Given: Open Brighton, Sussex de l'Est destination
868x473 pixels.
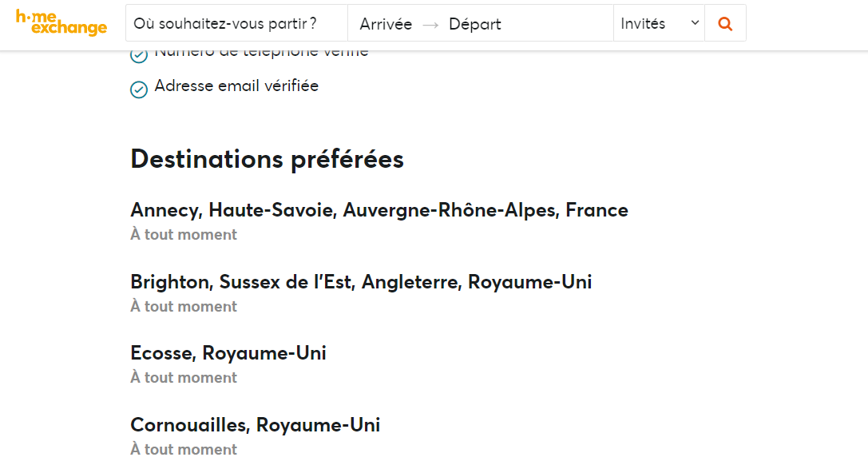Looking at the screenshot, I should (x=361, y=282).
